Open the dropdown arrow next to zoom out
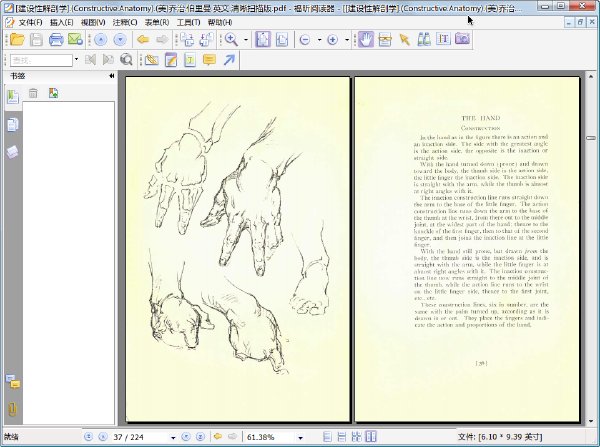The height and width of the screenshot is (447, 600). pos(319,39)
